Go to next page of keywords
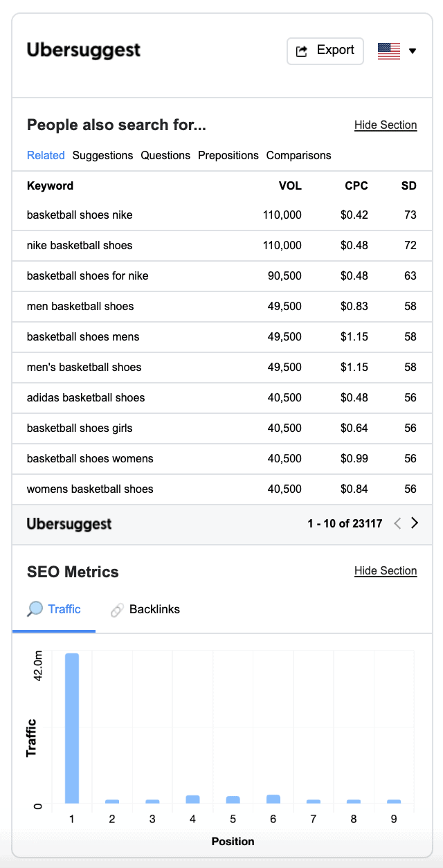The height and width of the screenshot is (868, 443). tap(415, 524)
